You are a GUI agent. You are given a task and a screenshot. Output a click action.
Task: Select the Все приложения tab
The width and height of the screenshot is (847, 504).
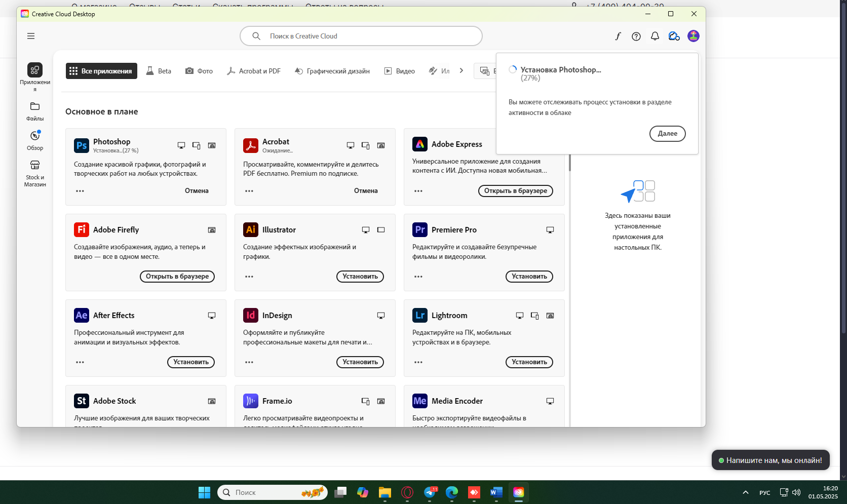coord(101,71)
